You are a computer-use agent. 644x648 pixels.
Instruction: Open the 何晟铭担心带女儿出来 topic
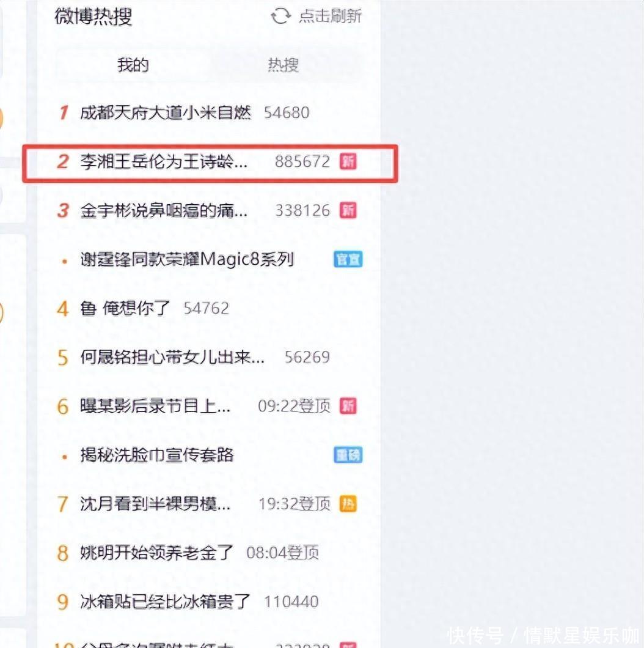(172, 357)
